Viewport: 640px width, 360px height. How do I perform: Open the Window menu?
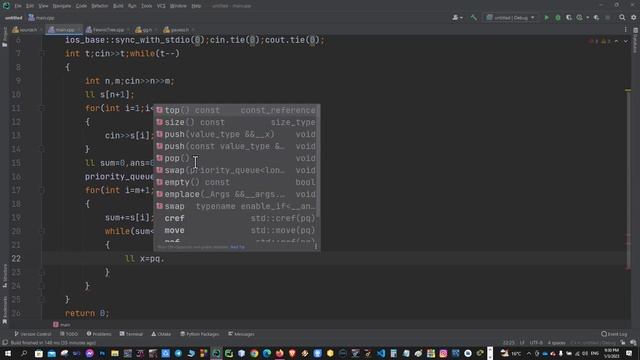click(x=178, y=6)
